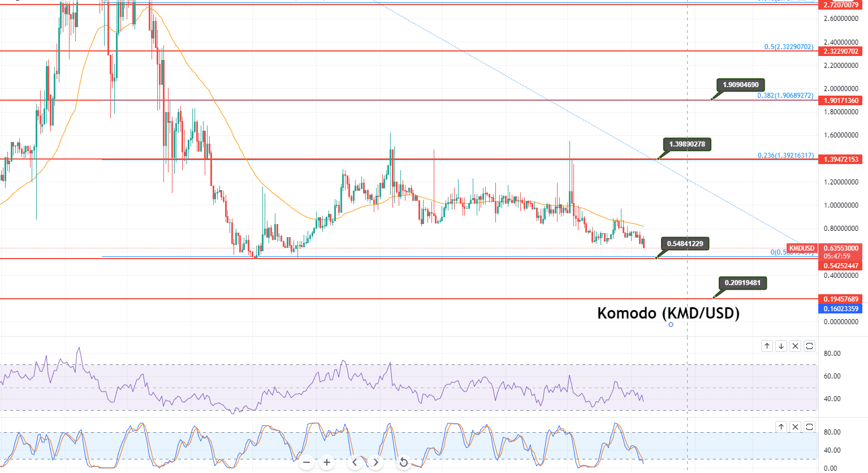Maximize the RSI indicator pane
The height and width of the screenshot is (473, 868).
809,346
